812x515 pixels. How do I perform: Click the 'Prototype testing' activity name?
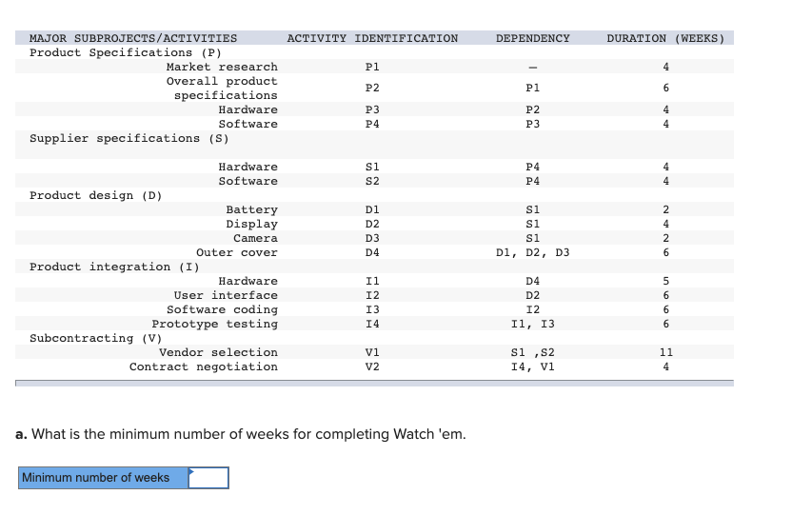[214, 324]
